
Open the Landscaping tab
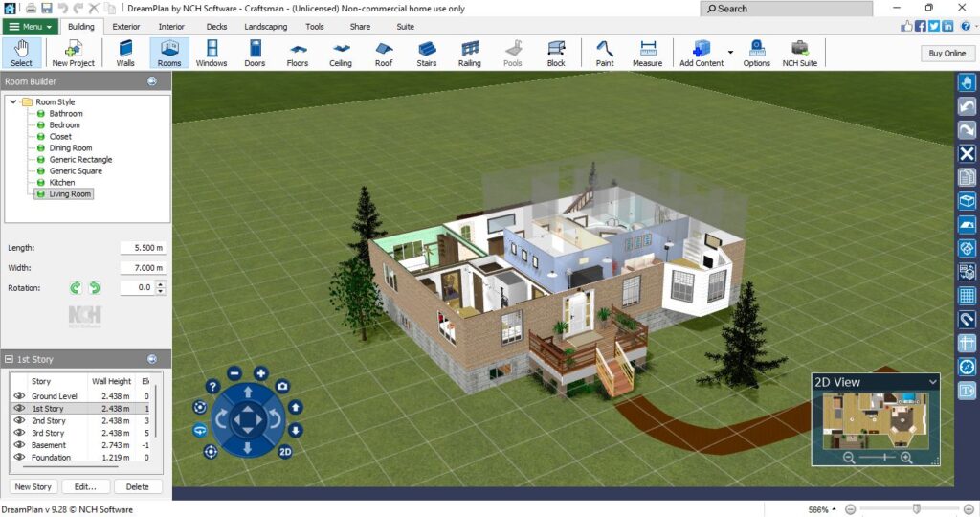[x=266, y=27]
